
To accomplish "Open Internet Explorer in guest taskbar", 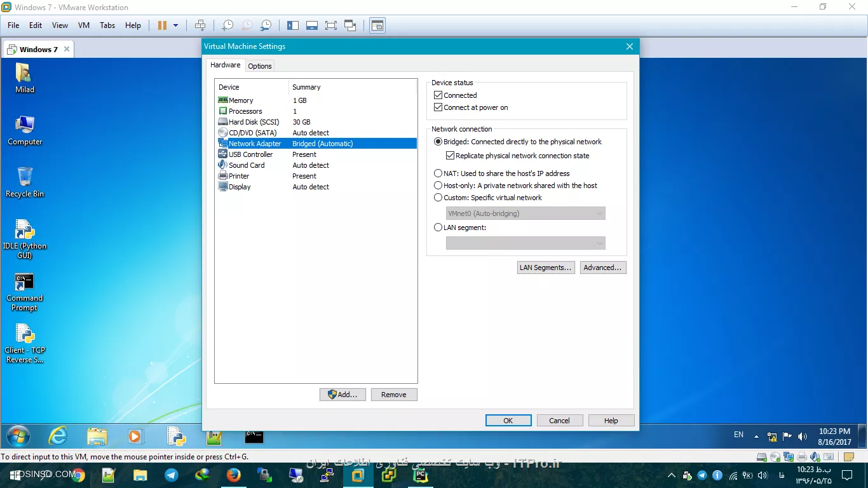I will tap(58, 436).
